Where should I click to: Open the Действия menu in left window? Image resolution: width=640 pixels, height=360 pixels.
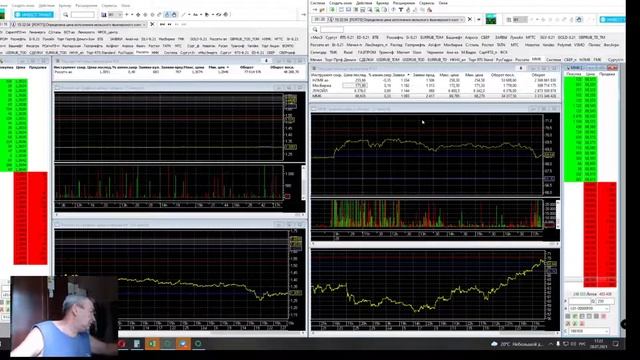(46, 6)
